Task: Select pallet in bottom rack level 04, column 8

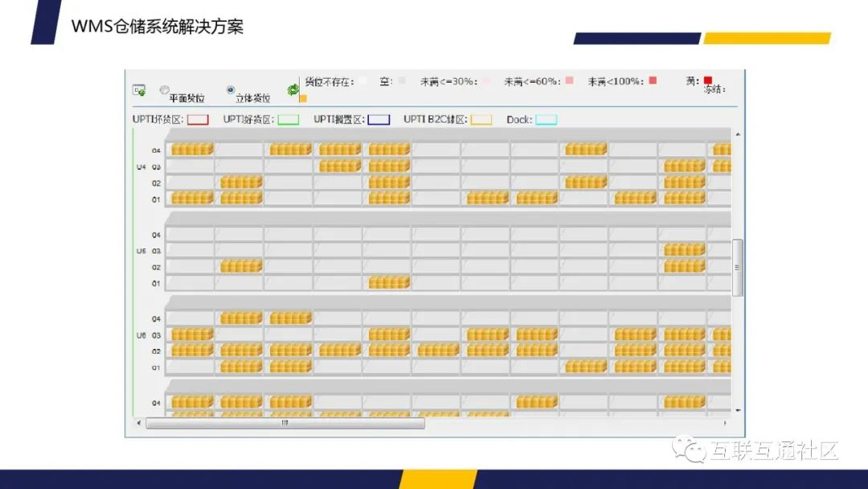Action: click(537, 402)
